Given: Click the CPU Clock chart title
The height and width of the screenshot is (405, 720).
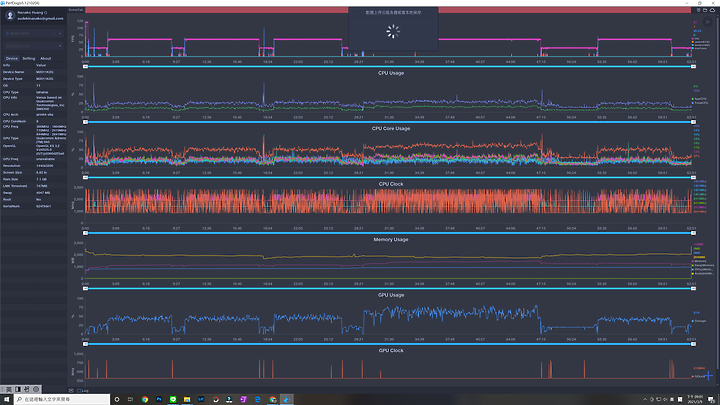Looking at the screenshot, I should pyautogui.click(x=391, y=184).
